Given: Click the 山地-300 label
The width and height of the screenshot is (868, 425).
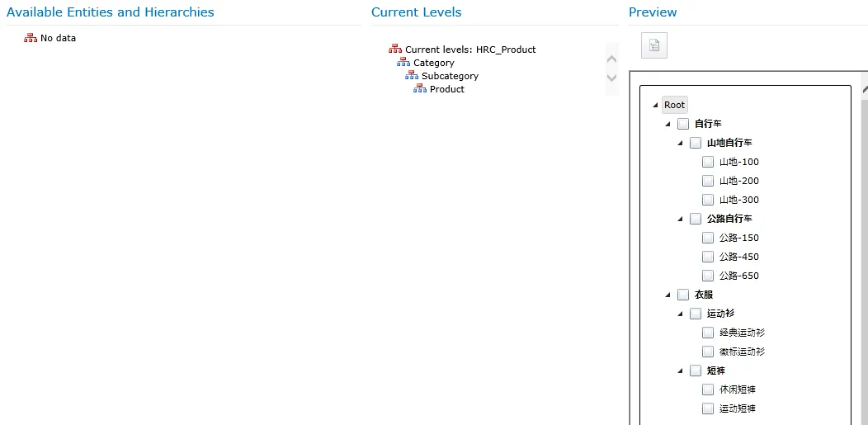Looking at the screenshot, I should [739, 199].
